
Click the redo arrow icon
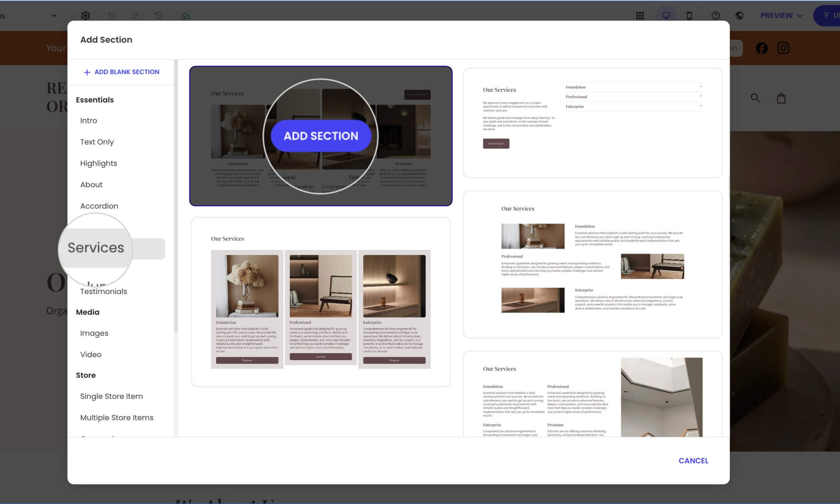(135, 16)
